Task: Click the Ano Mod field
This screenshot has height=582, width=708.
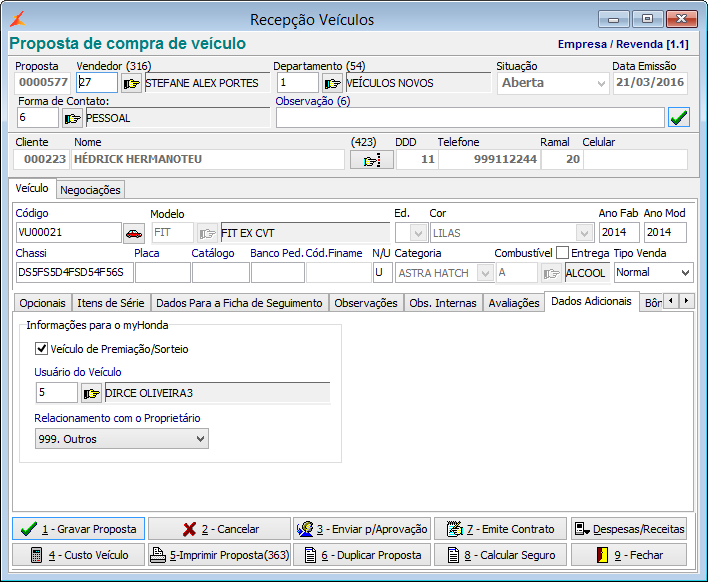Action: pos(665,233)
